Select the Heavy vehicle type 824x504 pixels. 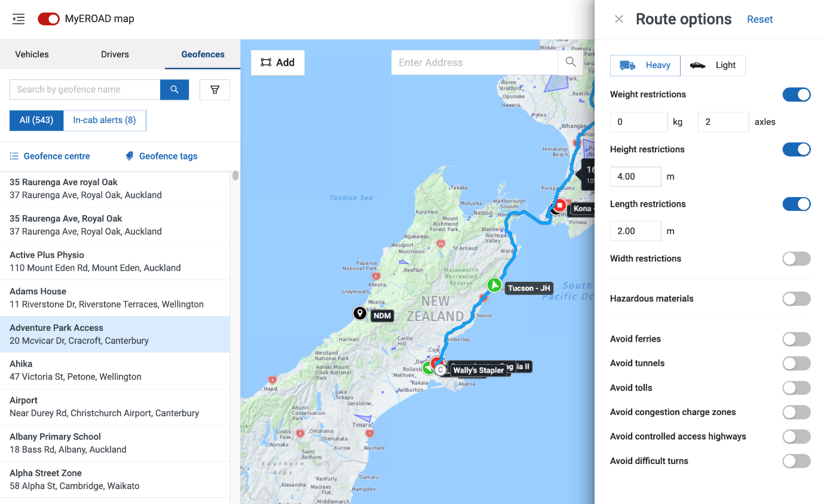point(645,65)
